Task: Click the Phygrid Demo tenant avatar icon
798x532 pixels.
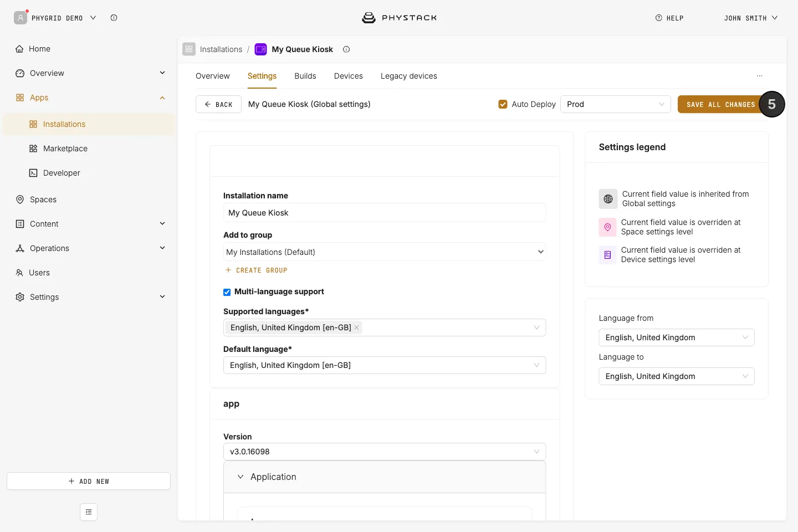Action: pos(21,18)
